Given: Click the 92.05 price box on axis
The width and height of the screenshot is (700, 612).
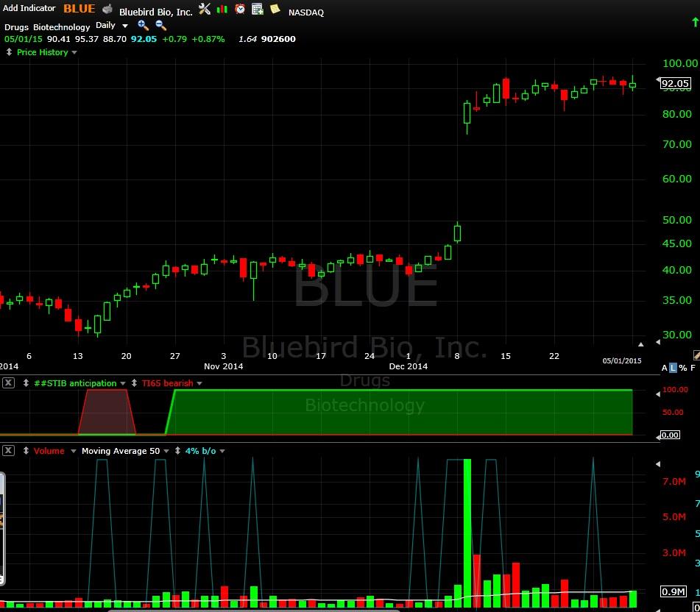Looking at the screenshot, I should click(676, 83).
